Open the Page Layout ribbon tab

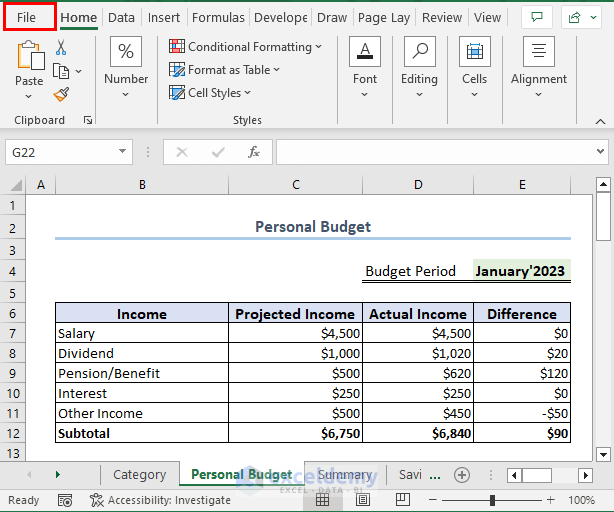[384, 17]
